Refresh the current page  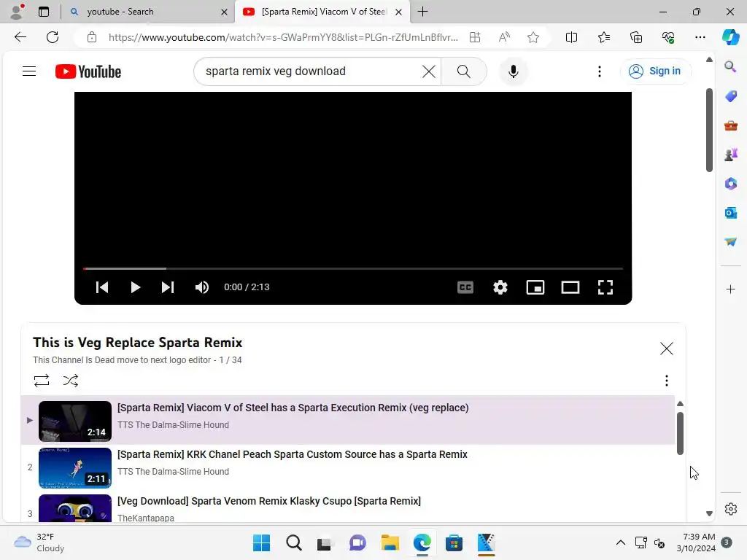(53, 37)
